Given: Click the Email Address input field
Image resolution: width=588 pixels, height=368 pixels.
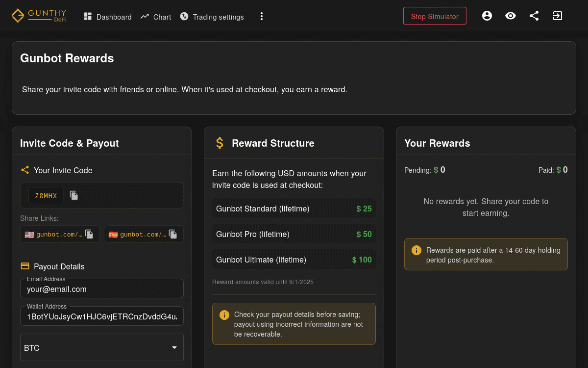Looking at the screenshot, I should (101, 289).
